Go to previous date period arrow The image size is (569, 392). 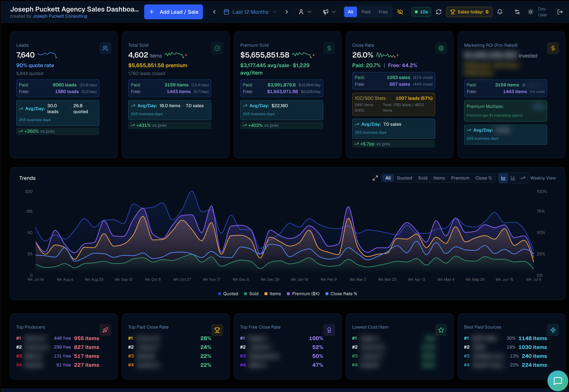point(214,12)
